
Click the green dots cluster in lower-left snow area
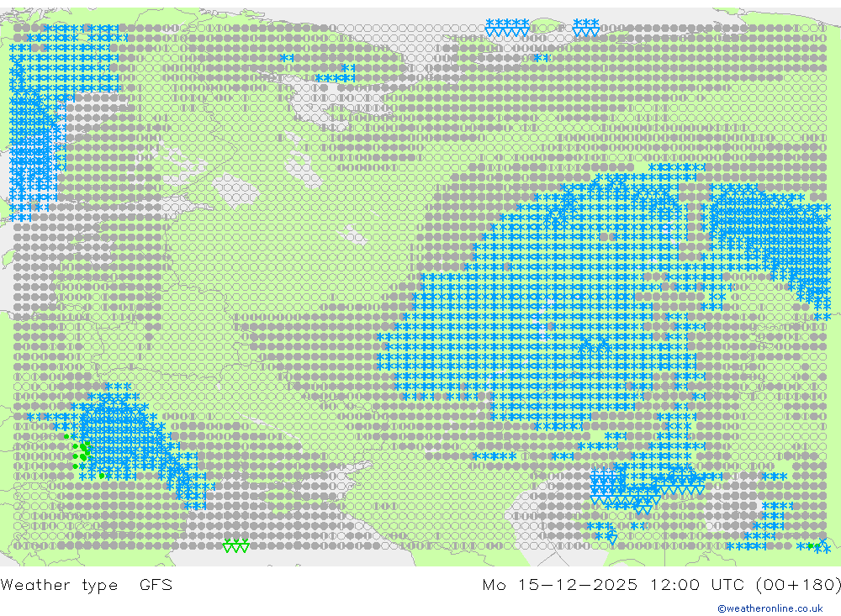click(81, 452)
